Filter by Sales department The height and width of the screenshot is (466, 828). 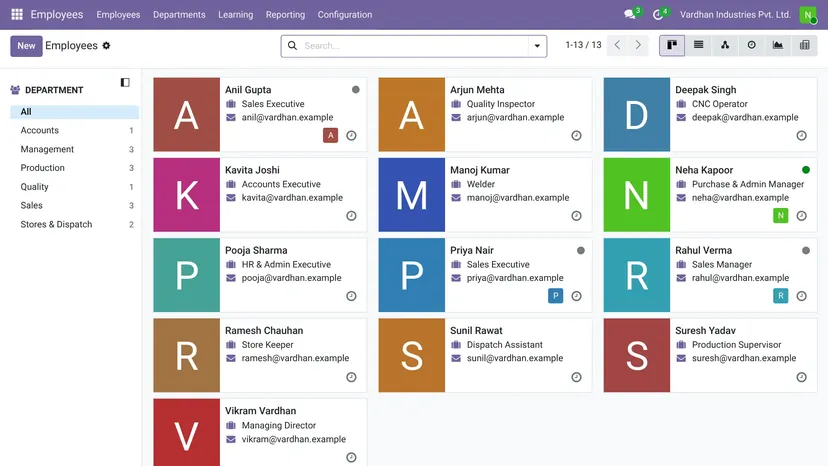point(74,206)
